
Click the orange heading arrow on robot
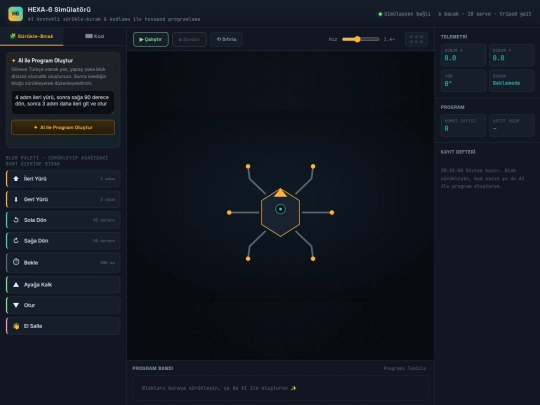coord(280,193)
